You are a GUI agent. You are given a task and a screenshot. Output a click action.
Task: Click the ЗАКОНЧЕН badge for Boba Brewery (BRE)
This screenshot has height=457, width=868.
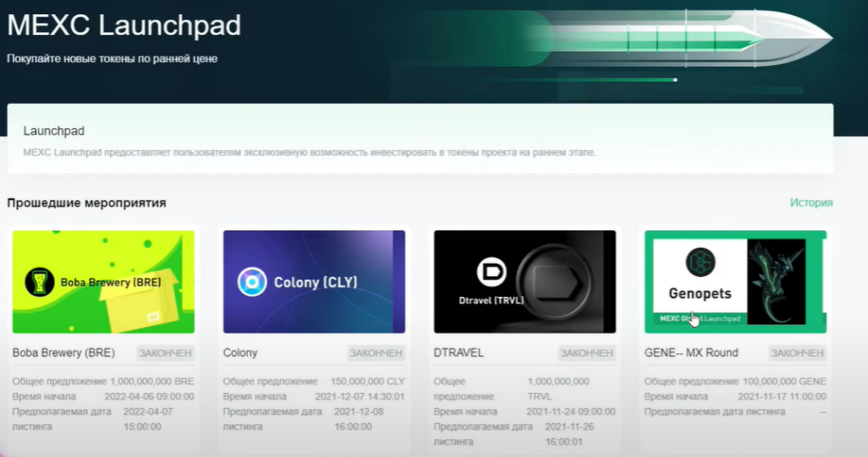point(165,353)
